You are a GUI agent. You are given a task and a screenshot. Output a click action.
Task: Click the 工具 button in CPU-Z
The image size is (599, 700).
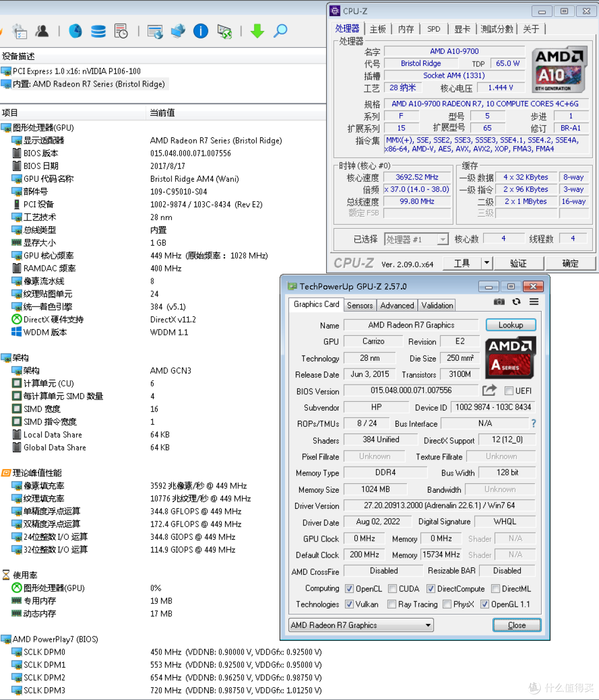(462, 263)
